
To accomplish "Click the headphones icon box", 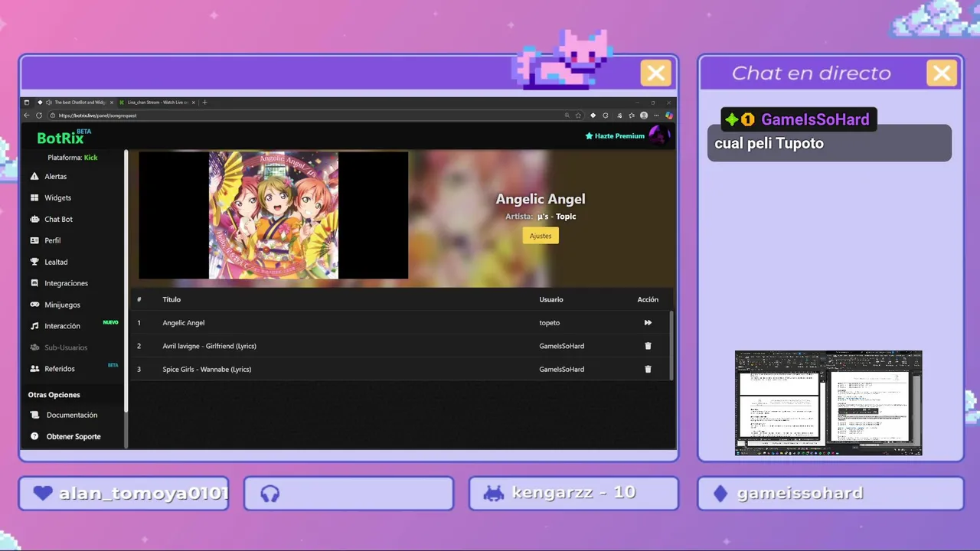I will tap(348, 494).
